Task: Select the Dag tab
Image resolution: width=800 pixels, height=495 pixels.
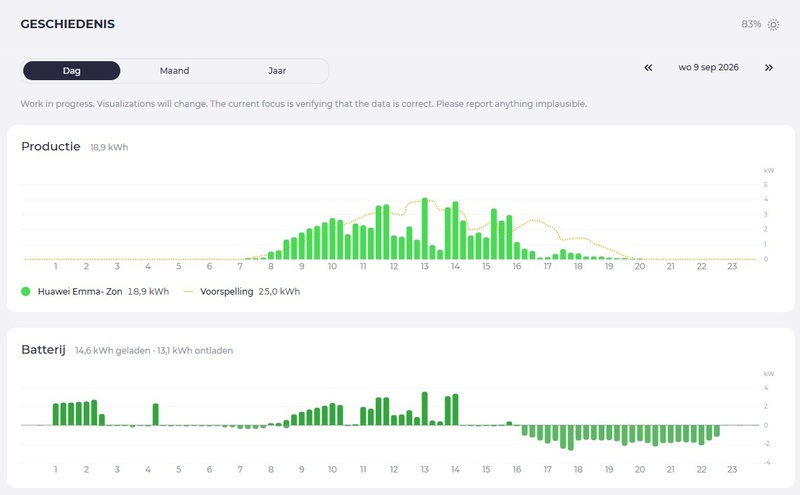Action: [x=71, y=71]
